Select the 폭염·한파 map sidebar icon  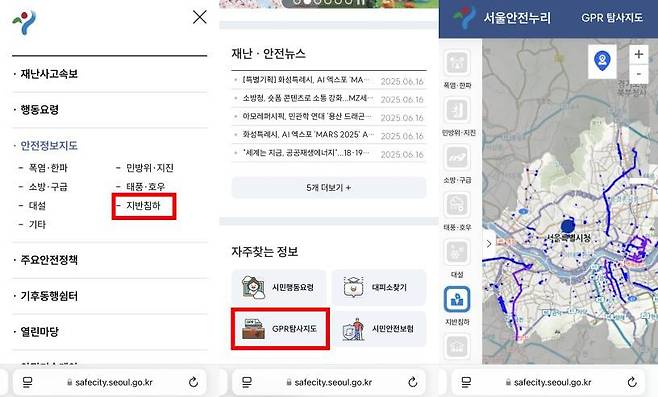click(457, 63)
